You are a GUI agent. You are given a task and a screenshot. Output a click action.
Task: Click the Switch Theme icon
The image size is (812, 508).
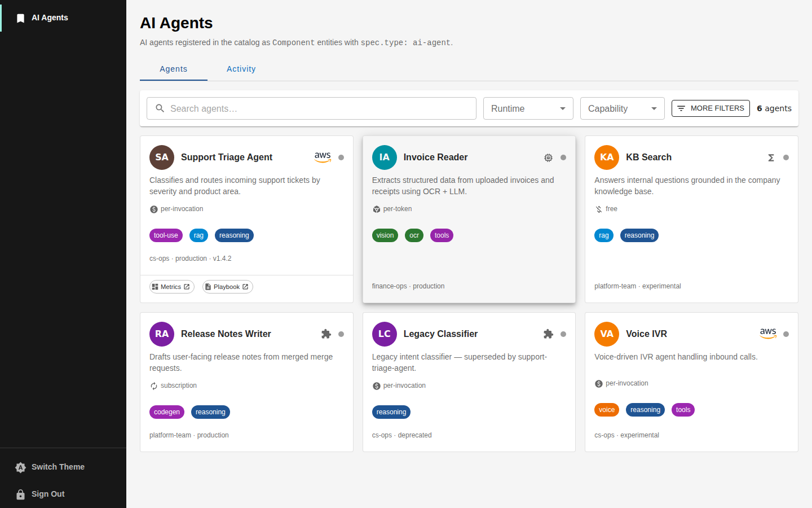21,467
